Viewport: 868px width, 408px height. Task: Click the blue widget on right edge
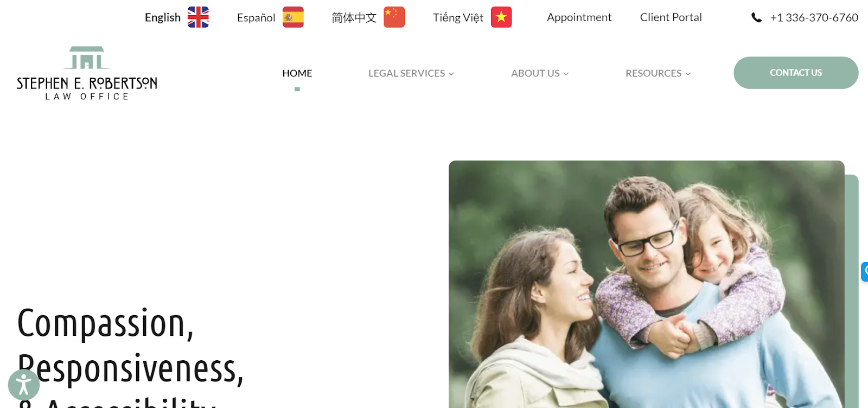click(864, 271)
